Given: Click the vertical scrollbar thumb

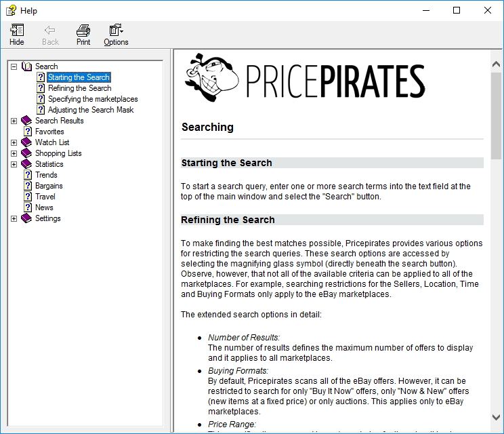Looking at the screenshot, I should click(x=496, y=116).
